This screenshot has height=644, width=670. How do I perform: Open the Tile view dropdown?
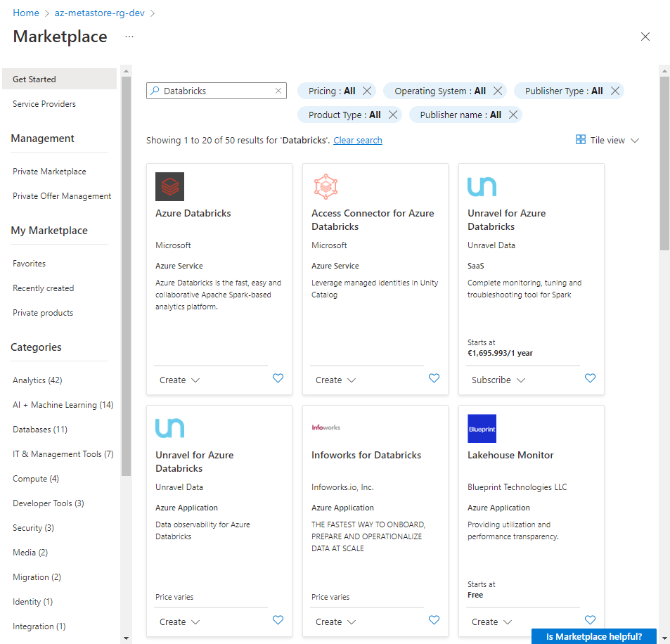607,140
